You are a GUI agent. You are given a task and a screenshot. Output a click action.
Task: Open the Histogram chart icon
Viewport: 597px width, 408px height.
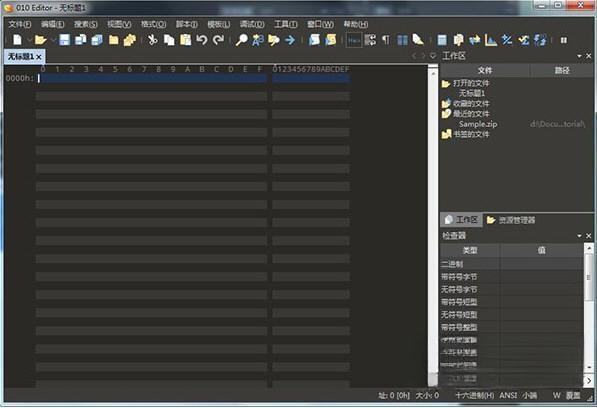point(491,40)
